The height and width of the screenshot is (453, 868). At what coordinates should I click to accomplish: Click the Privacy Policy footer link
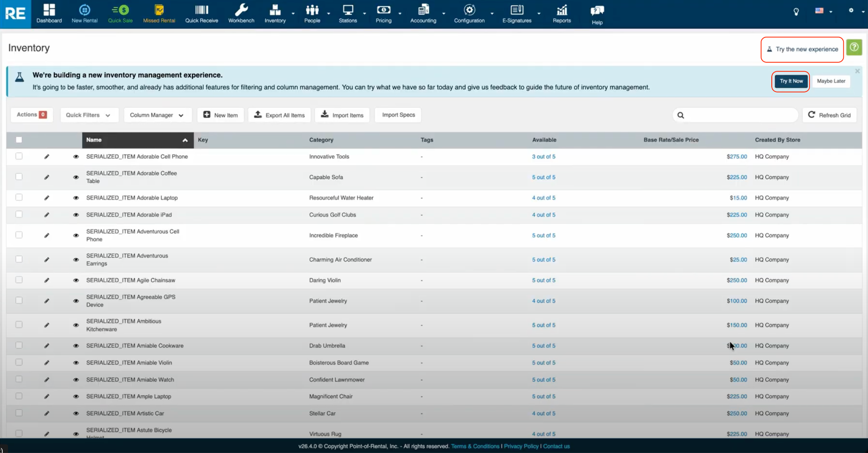tap(521, 446)
